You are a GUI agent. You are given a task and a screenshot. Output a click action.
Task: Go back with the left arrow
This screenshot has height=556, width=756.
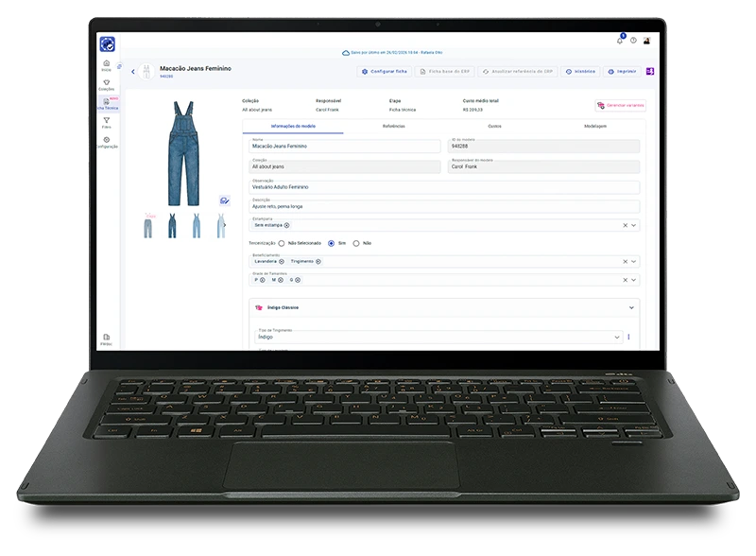(133, 72)
